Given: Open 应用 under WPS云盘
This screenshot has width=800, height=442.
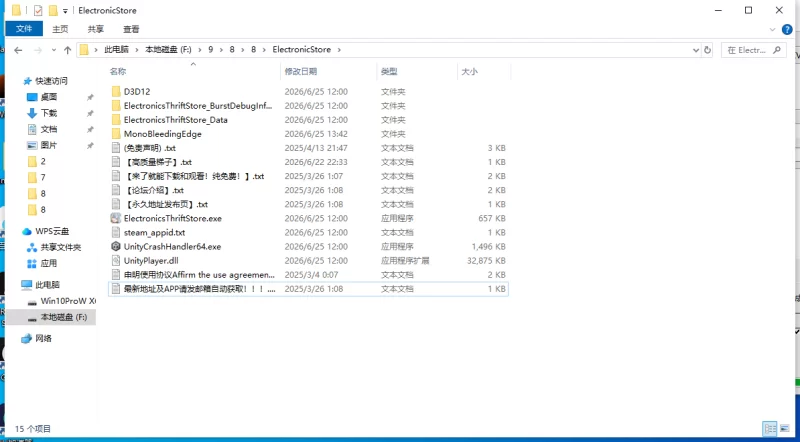Looking at the screenshot, I should pyautogui.click(x=42, y=263).
